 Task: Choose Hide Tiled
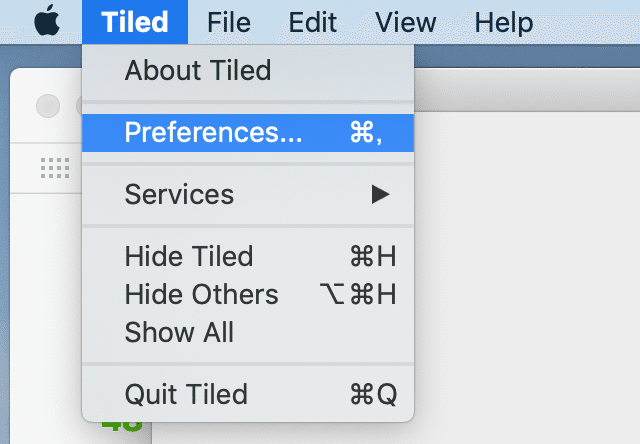point(188,256)
